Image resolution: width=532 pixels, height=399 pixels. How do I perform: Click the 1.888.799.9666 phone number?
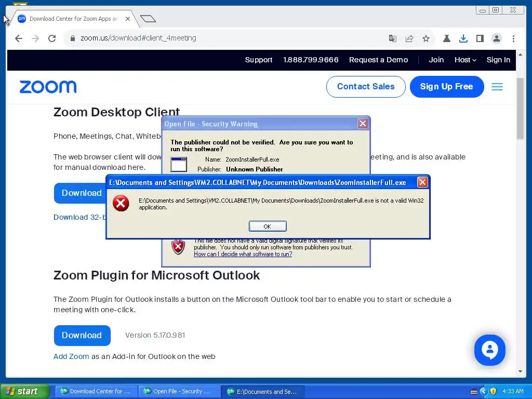[x=311, y=60]
